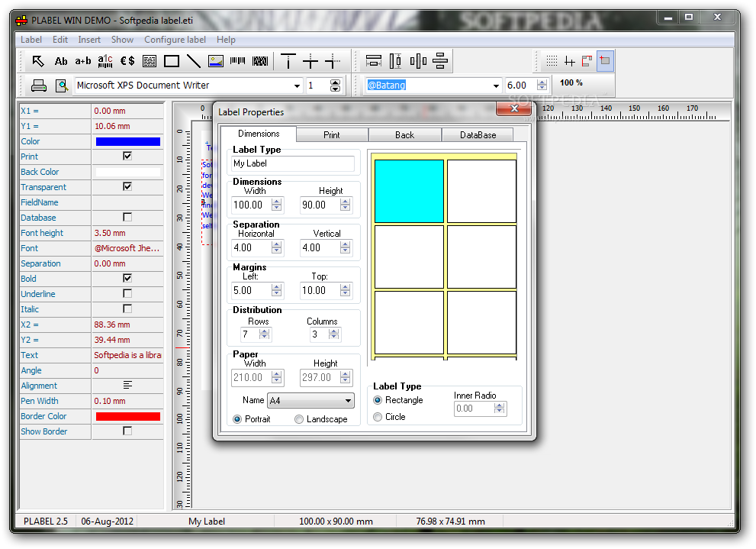Viewport: 756px width, 549px height.
Task: Open the @Batang font dropdown
Action: (x=496, y=86)
